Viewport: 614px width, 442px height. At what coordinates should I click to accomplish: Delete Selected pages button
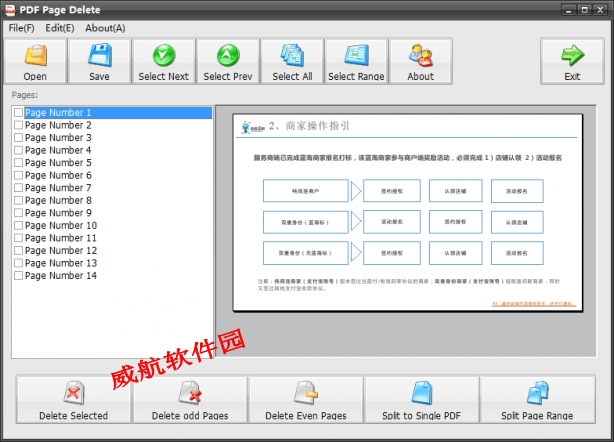click(x=73, y=399)
